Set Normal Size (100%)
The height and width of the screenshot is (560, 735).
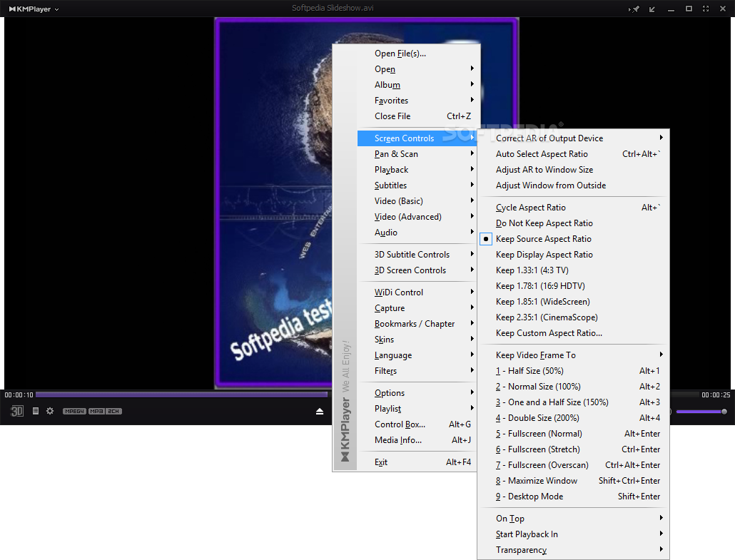573,387
